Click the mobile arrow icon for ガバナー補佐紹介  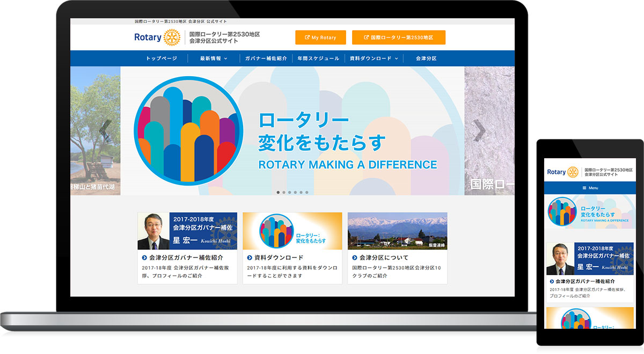(x=551, y=280)
